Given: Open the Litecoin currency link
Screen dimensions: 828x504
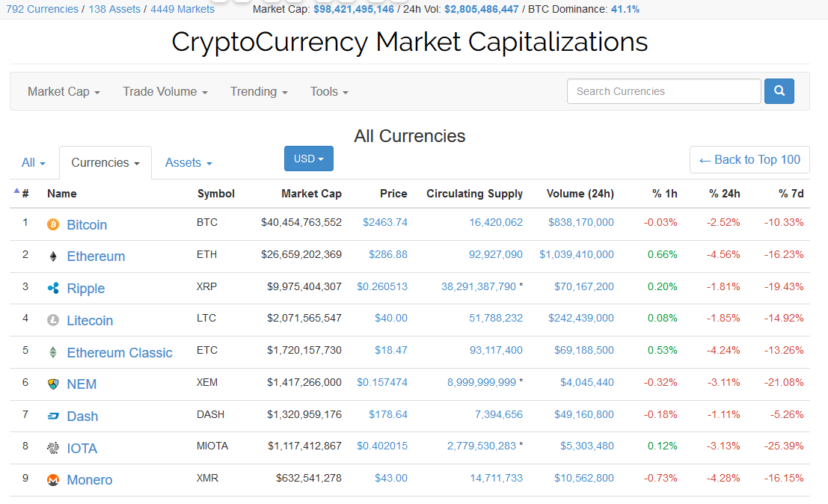Looking at the screenshot, I should [90, 320].
